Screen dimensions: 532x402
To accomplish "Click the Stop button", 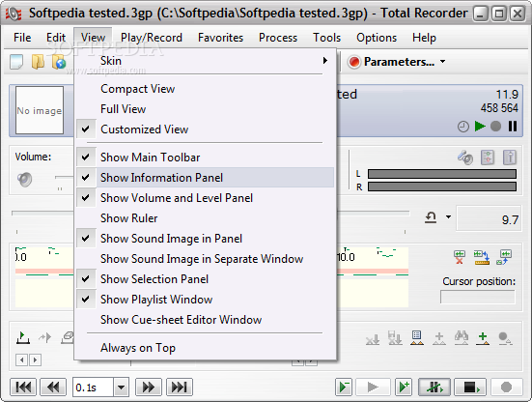I will [470, 388].
